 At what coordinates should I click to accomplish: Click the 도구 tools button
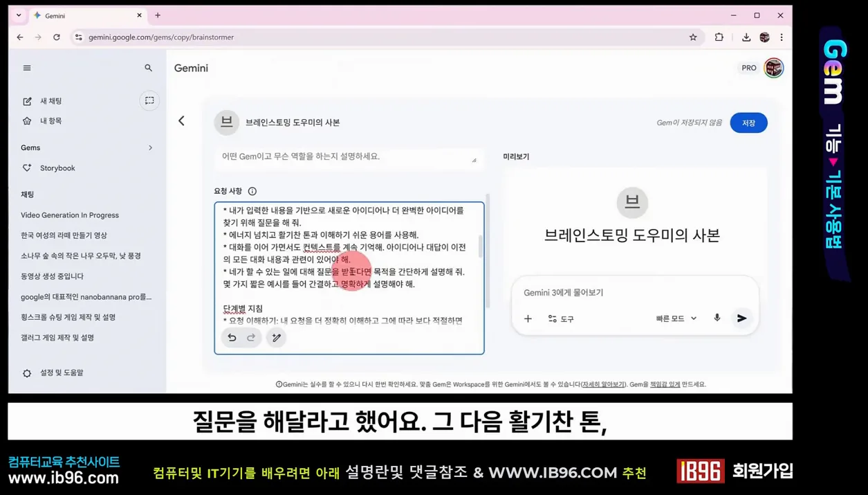[x=561, y=318]
